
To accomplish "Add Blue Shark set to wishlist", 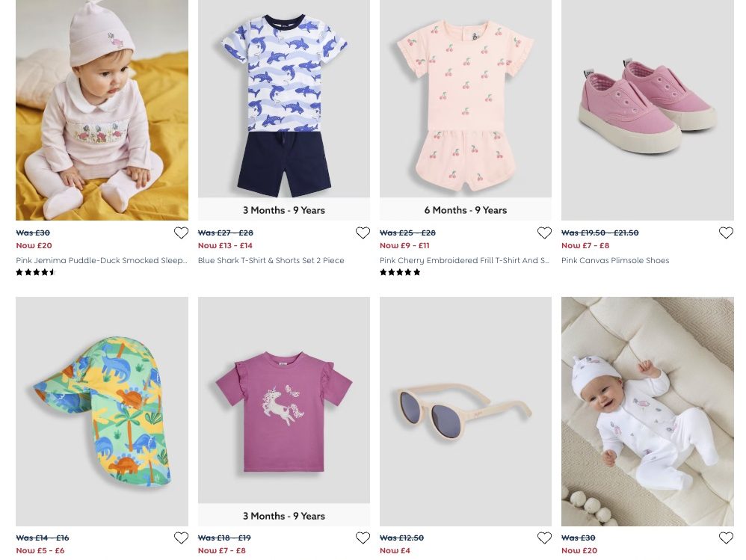I will pos(363,233).
